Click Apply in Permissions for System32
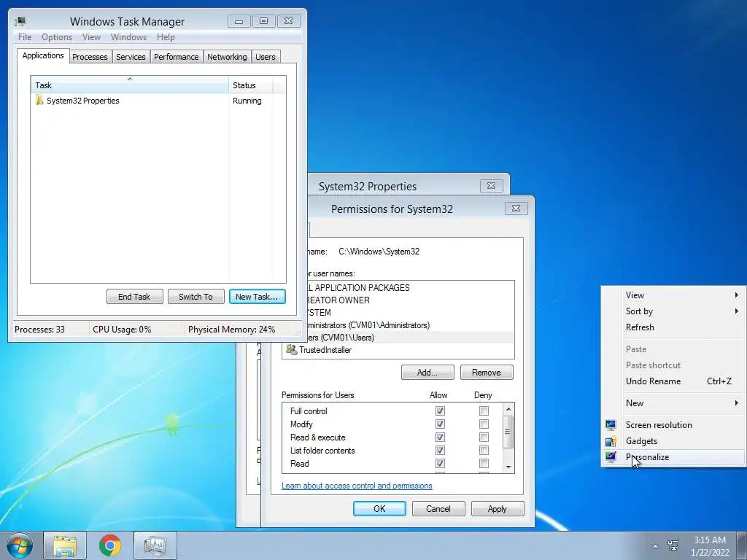Screen dimensions: 747x560 pyautogui.click(x=498, y=508)
